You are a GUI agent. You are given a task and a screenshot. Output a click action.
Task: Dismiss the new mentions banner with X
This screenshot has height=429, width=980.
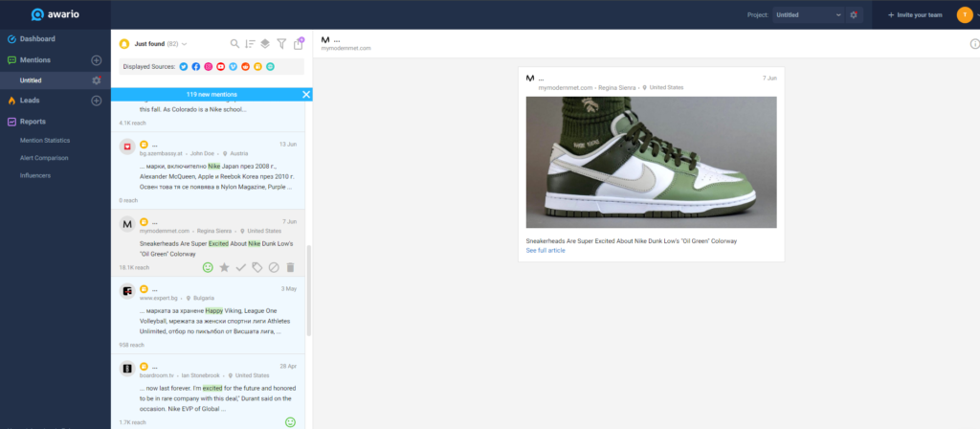(306, 95)
